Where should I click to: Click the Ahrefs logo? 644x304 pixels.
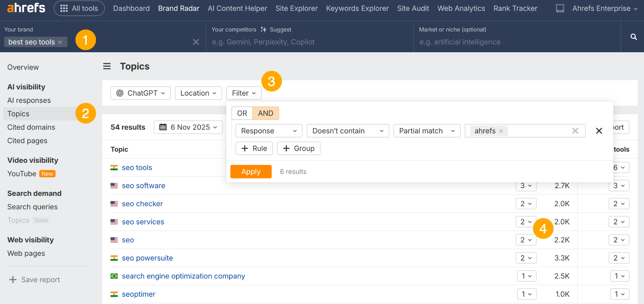26,8
